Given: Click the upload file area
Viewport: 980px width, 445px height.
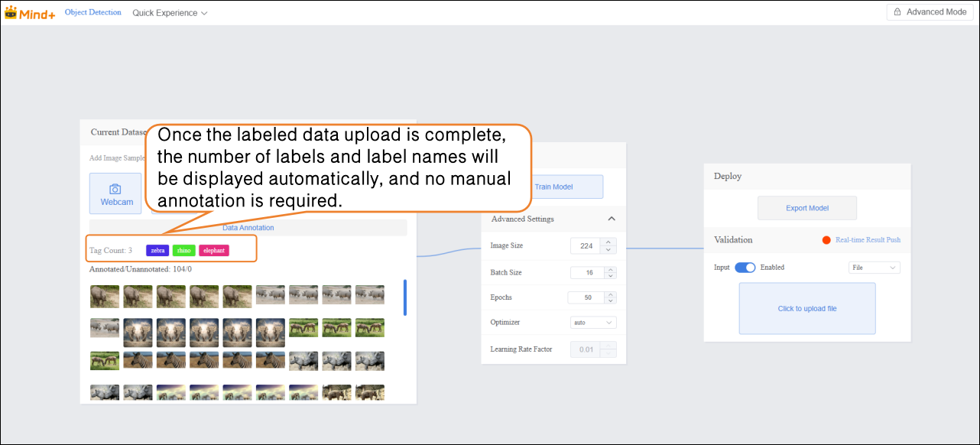Looking at the screenshot, I should click(x=806, y=309).
